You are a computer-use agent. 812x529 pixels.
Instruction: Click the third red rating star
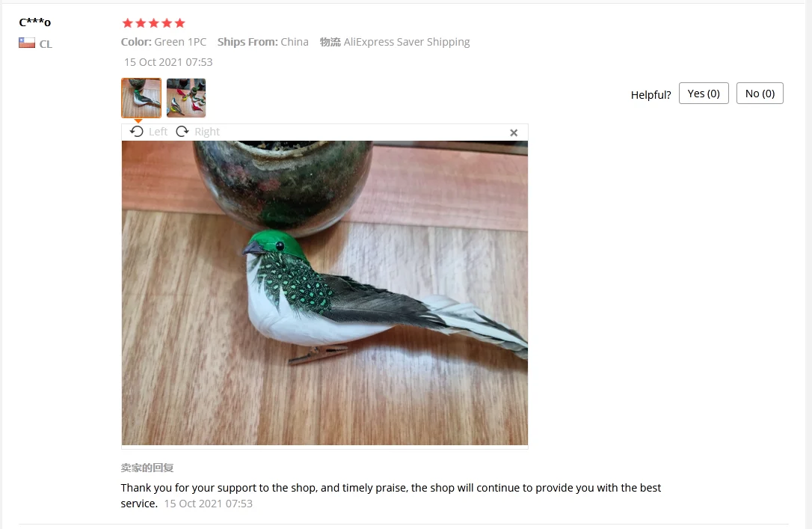(x=154, y=22)
